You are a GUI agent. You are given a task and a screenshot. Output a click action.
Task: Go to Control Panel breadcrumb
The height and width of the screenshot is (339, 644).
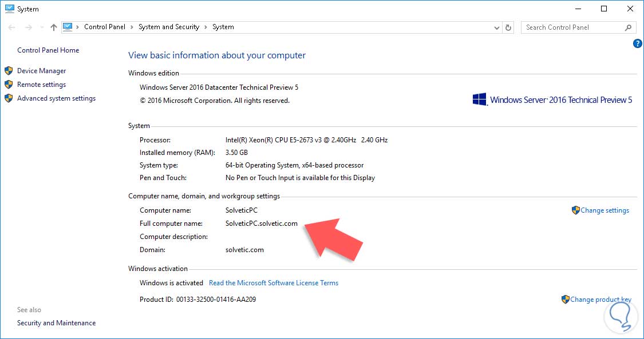click(105, 27)
